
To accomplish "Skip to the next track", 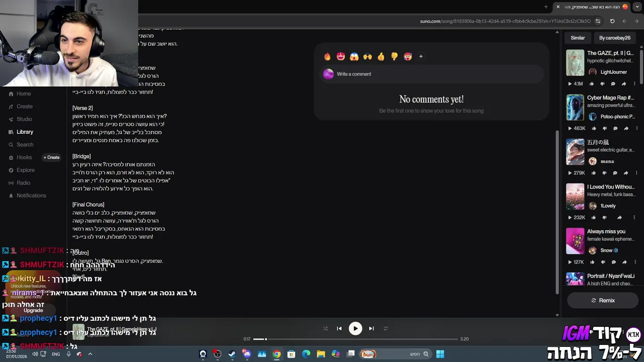I will tap(371, 328).
